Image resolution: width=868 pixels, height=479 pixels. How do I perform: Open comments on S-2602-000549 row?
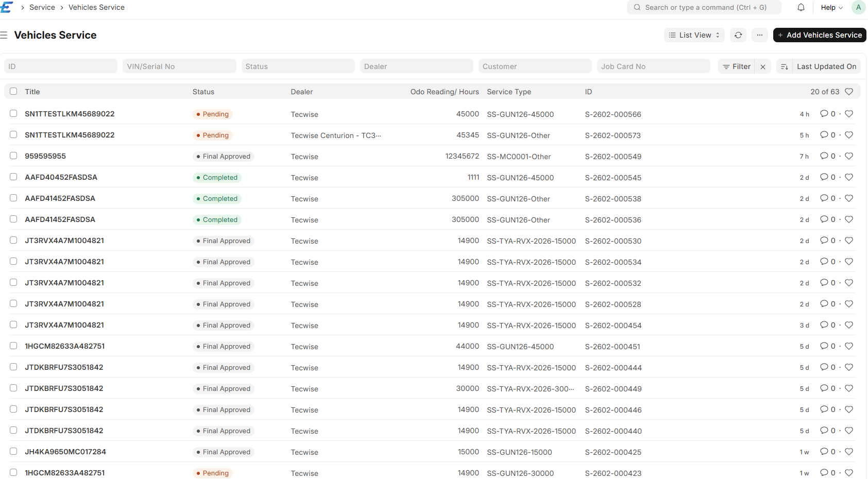[825, 156]
